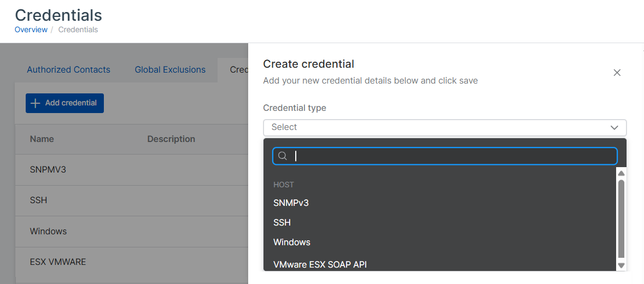The image size is (644, 284).
Task: Pick the SSH option in the dropdown list
Action: point(282,222)
